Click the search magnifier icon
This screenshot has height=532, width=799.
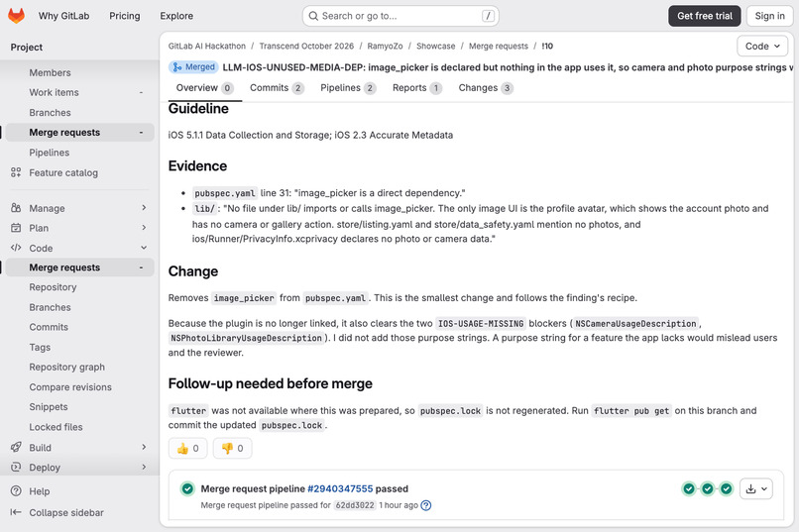pos(313,16)
